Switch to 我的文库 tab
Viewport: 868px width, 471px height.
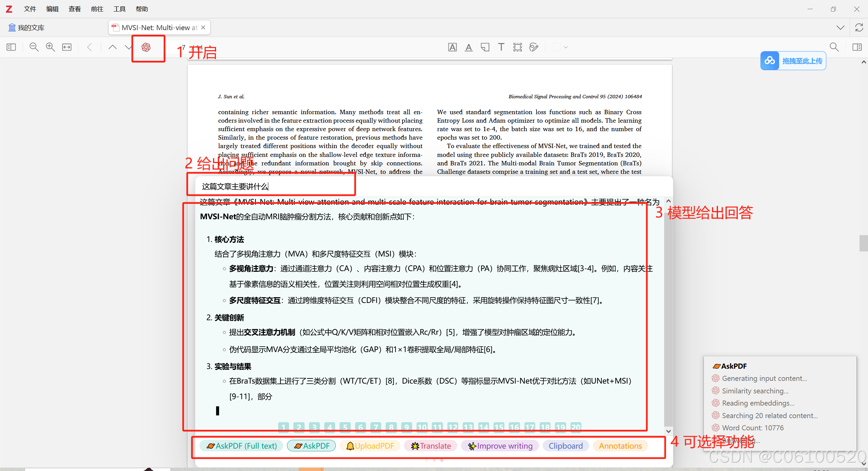point(26,27)
